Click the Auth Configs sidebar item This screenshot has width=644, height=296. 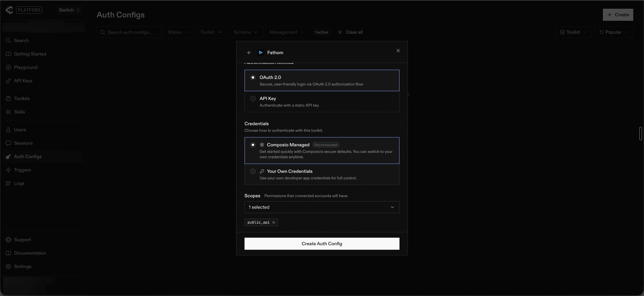tap(42, 157)
